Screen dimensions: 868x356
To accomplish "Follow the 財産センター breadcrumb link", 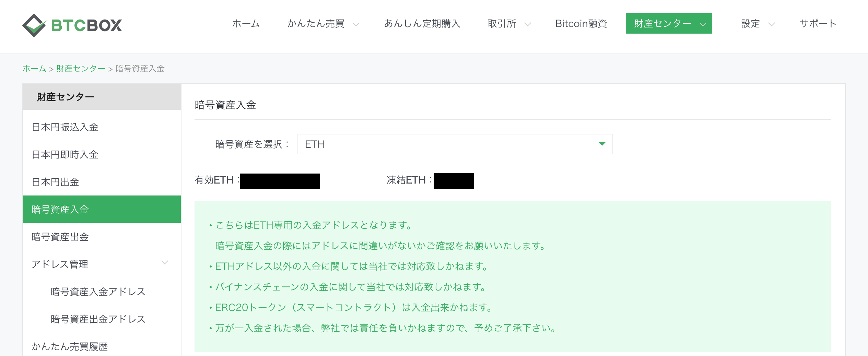I will tap(81, 69).
